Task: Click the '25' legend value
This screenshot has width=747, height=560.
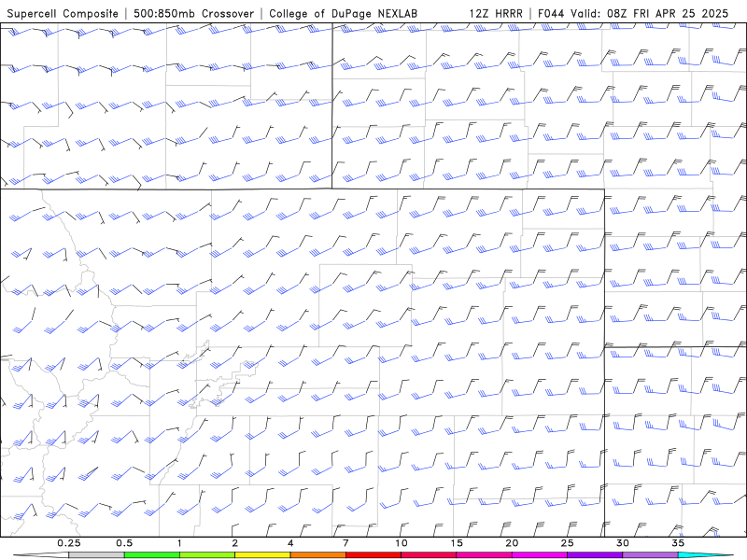Action: pos(567,543)
